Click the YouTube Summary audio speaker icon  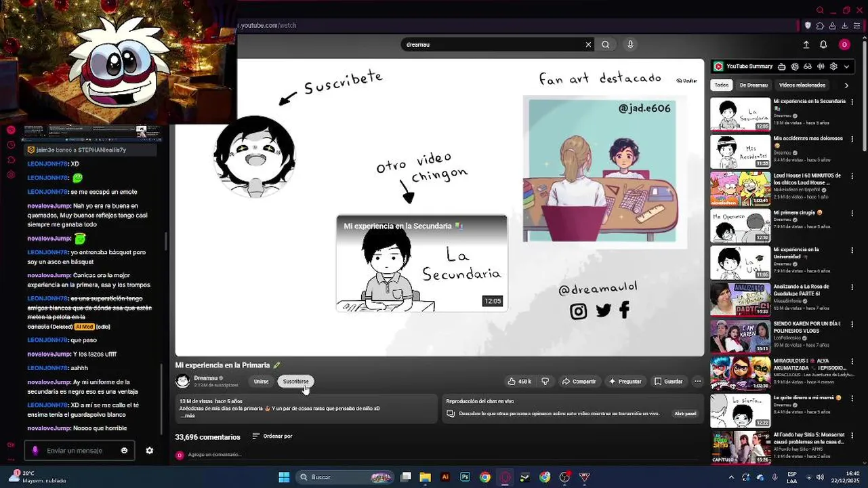click(821, 66)
